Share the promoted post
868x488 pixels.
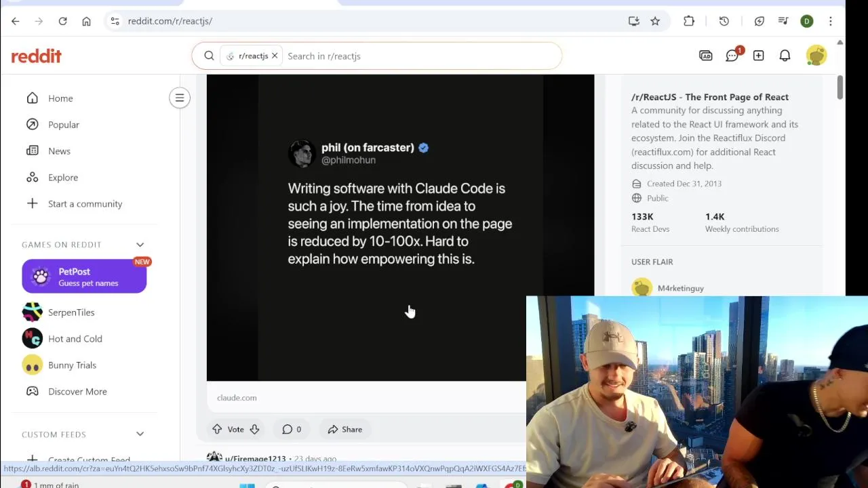[345, 429]
